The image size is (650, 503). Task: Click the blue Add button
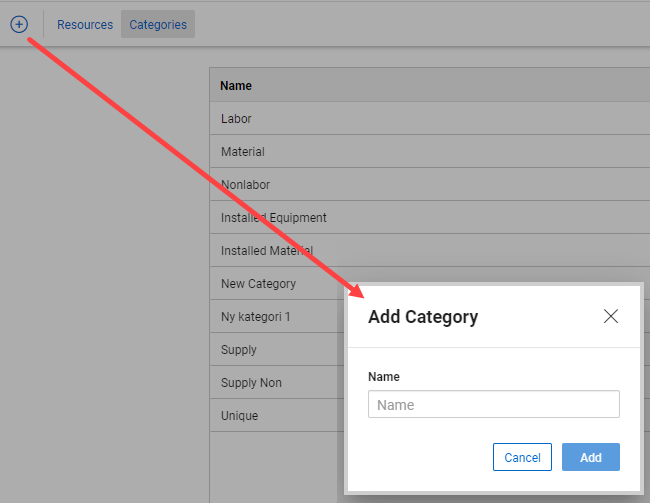[590, 457]
